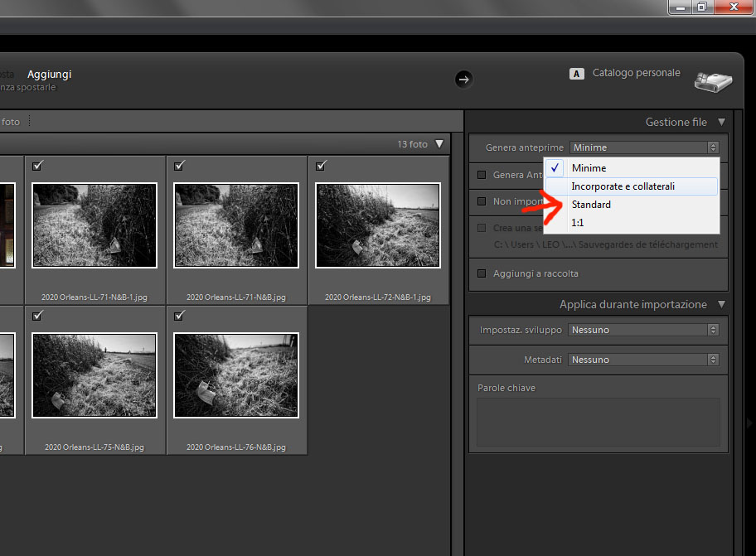Image resolution: width=756 pixels, height=556 pixels.
Task: Collapse the Applica durante importazione panel
Action: click(x=721, y=304)
